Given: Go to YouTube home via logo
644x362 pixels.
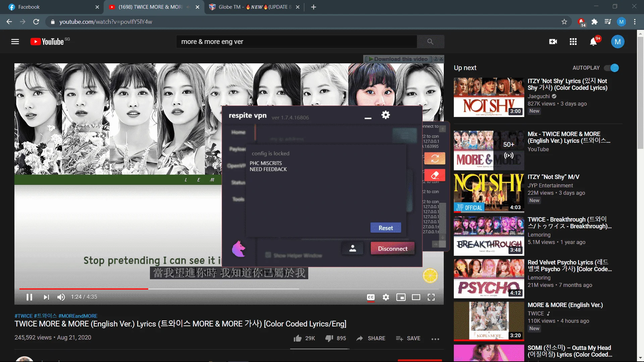Looking at the screenshot, I should pos(47,42).
